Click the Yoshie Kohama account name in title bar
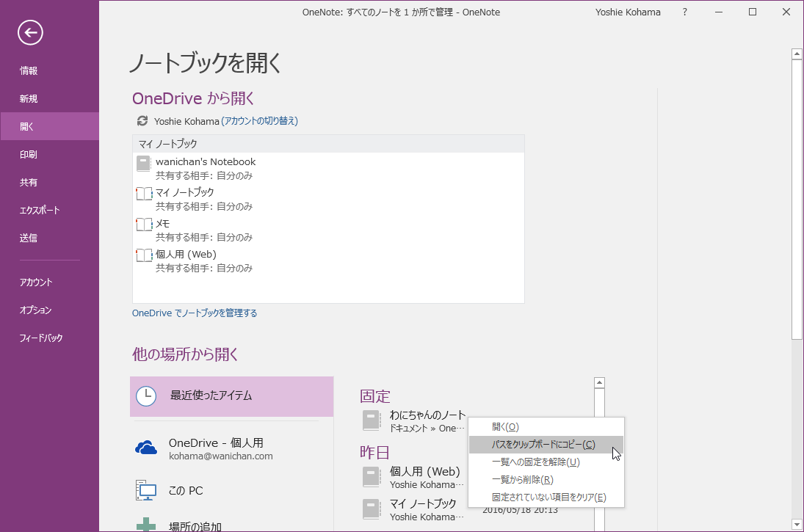The image size is (804, 532). pos(628,12)
